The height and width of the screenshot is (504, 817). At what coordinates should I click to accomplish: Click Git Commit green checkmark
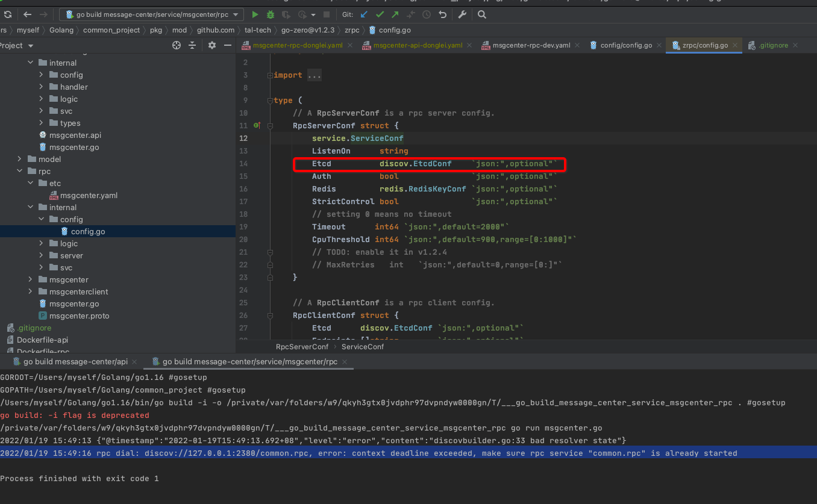click(x=380, y=14)
